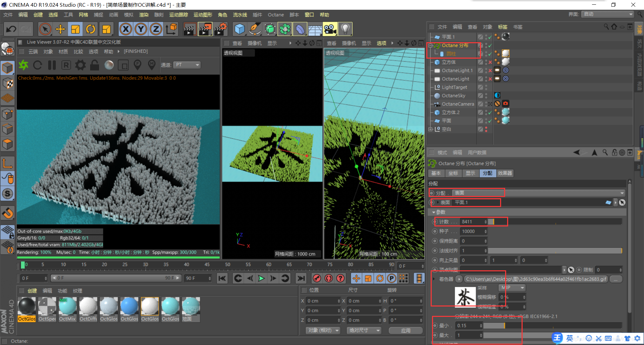Switch to the 效果器 tab
The image size is (644, 345).
(x=505, y=173)
